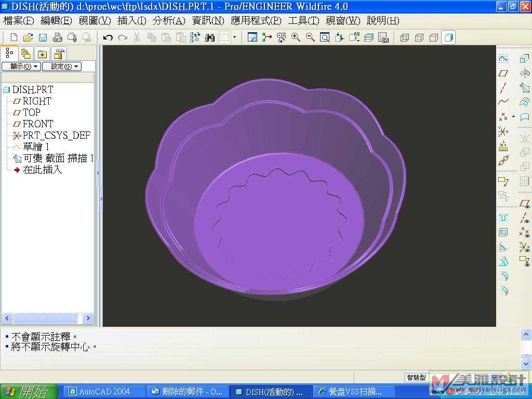The image size is (532, 399).
Task: Switch to AutoCAD 2004 in taskbar
Action: tap(104, 392)
